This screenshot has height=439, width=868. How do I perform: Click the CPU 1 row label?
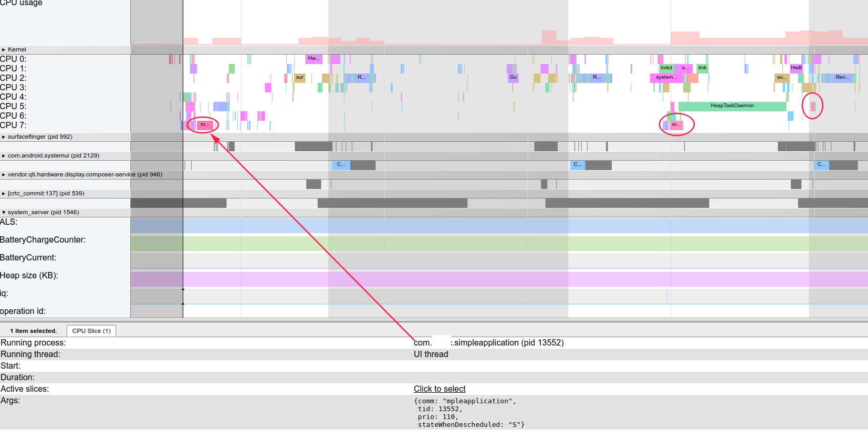(13, 69)
